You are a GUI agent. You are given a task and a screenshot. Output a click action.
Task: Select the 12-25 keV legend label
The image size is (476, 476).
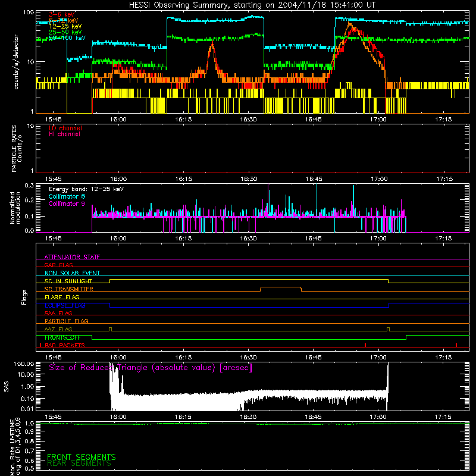(65, 26)
